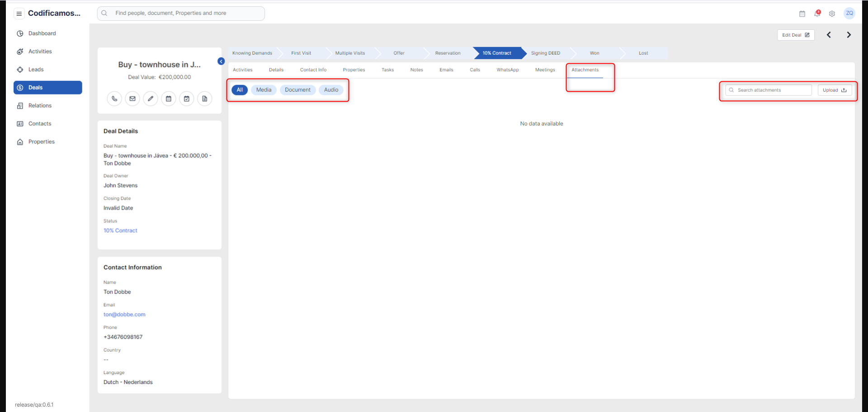Switch to the WhatsApp tab
Image resolution: width=868 pixels, height=412 pixels.
(507, 70)
